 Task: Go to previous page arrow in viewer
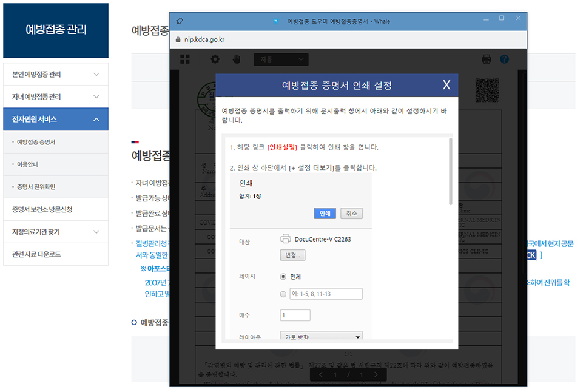tap(321, 374)
